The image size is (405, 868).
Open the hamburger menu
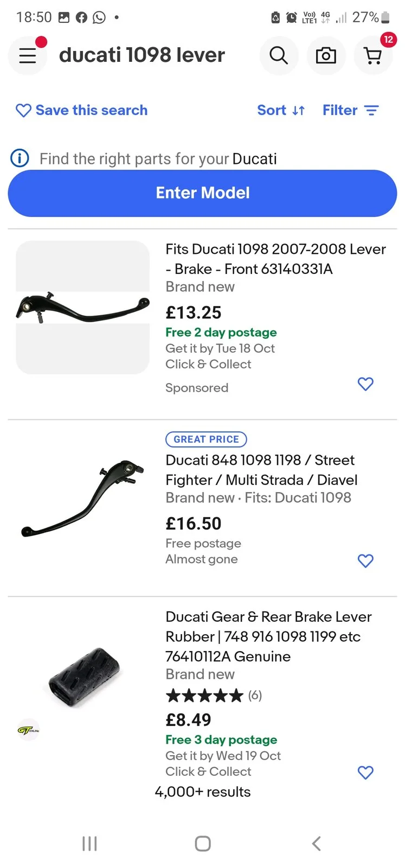click(x=28, y=55)
